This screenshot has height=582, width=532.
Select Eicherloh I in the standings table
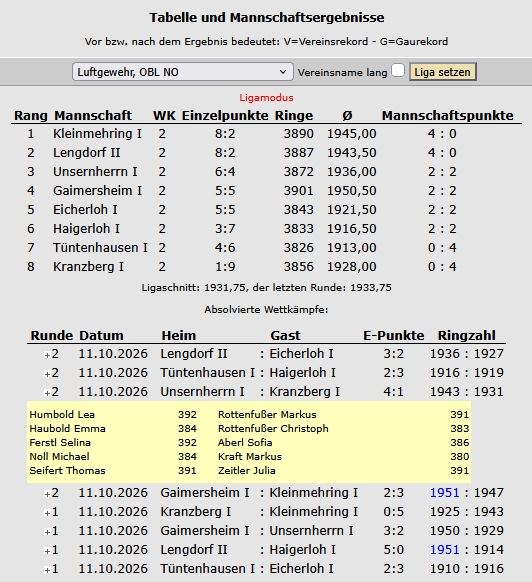pyautogui.click(x=85, y=209)
